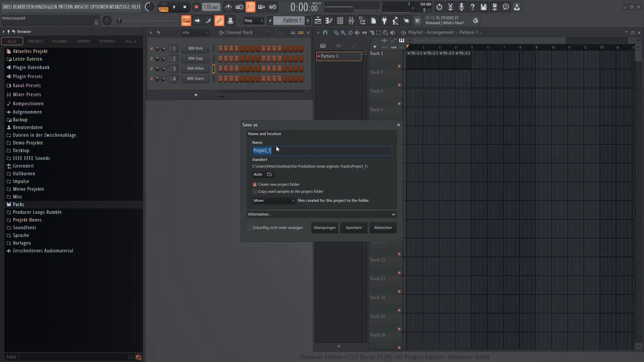Select the Playlist mute tool
Screen dimensions: 644x362
(357, 33)
